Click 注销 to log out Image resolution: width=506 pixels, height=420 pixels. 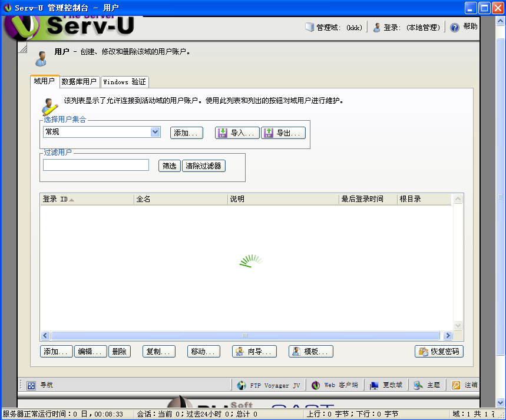coord(464,385)
